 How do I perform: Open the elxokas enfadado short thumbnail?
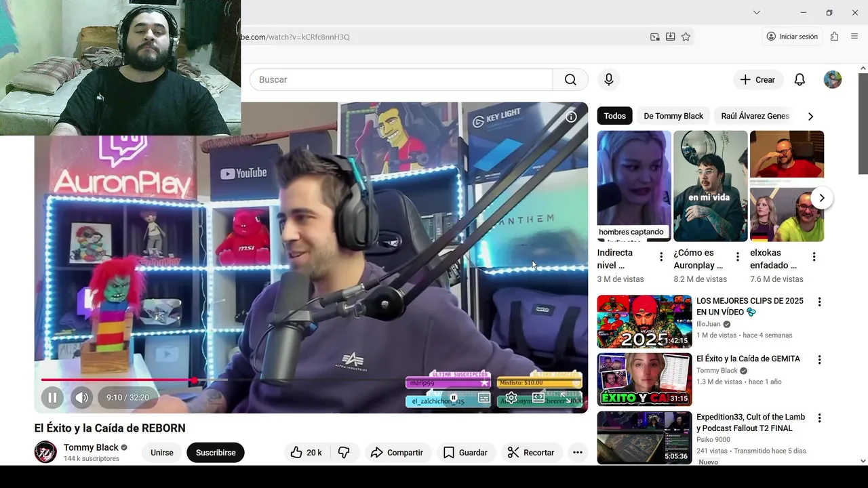(x=787, y=186)
